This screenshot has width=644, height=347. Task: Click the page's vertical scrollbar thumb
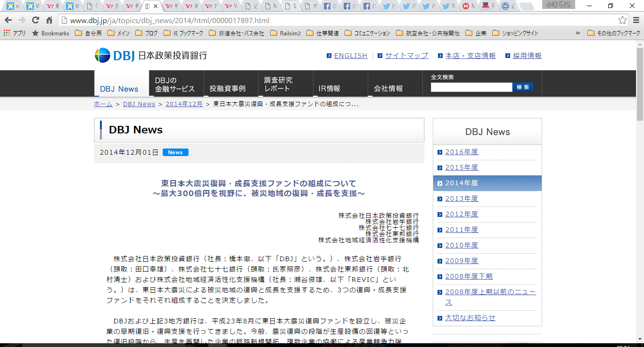(640, 84)
